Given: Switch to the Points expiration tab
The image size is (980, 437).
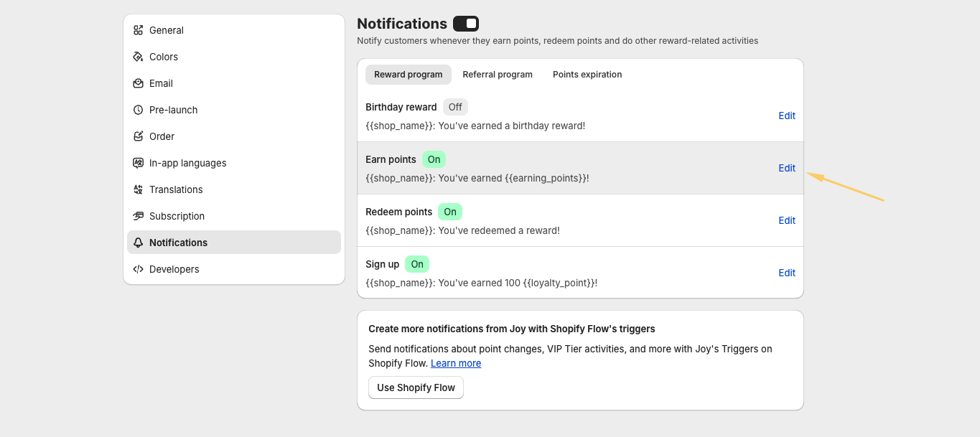Looking at the screenshot, I should [587, 75].
